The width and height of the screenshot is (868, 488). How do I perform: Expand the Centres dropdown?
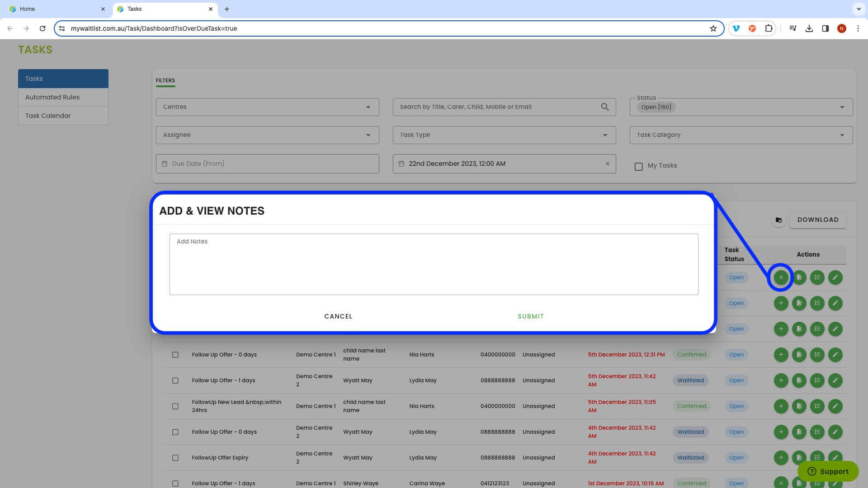(x=368, y=107)
